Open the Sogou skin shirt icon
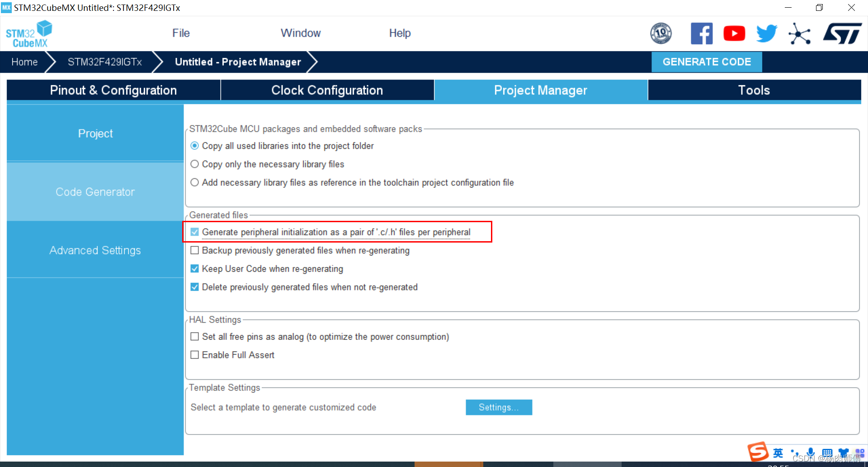Viewport: 868px width, 467px height. [844, 453]
